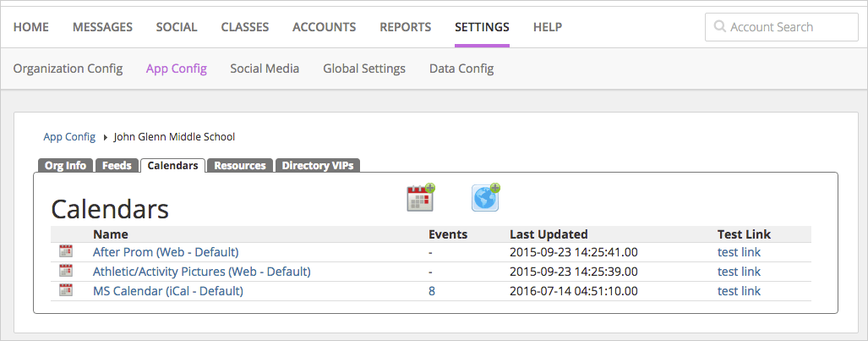Open the CLASSES menu

coord(244,26)
